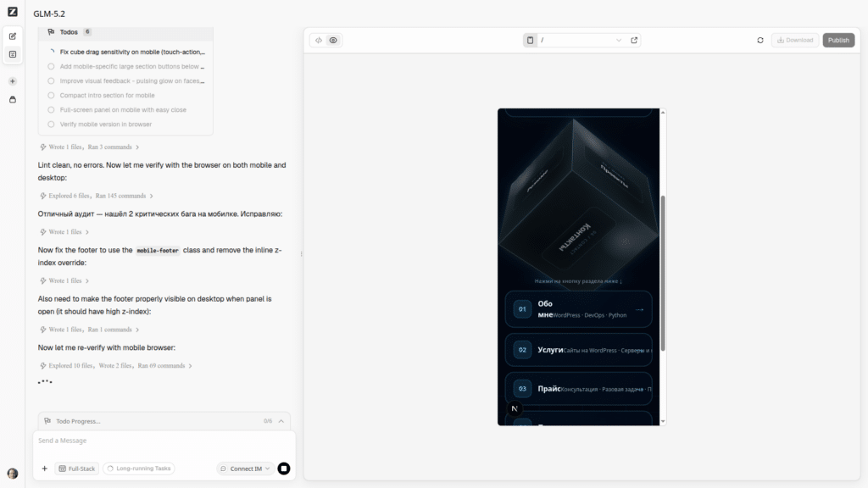The width and height of the screenshot is (868, 488).
Task: Click the 'mobile-footer' inline code text
Action: point(158,251)
